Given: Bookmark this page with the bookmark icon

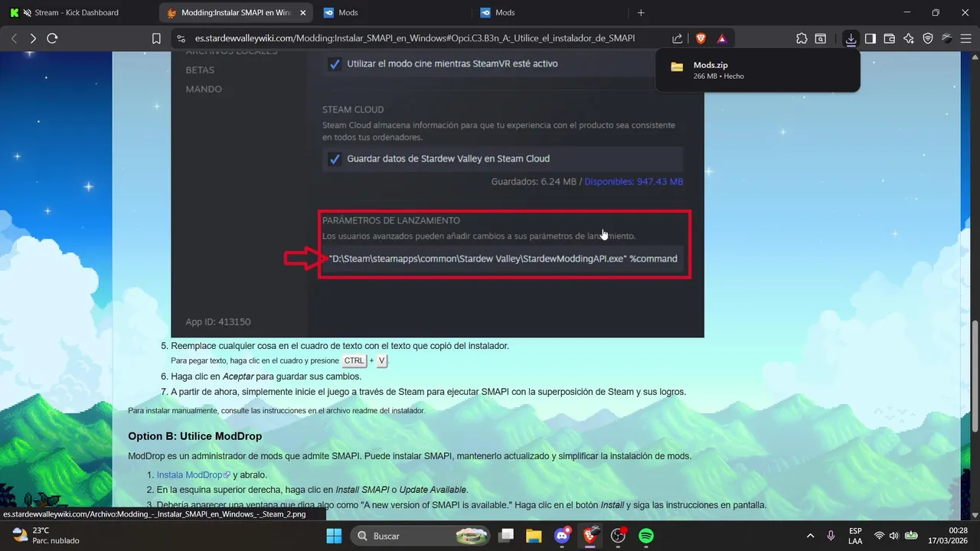Looking at the screenshot, I should point(156,38).
